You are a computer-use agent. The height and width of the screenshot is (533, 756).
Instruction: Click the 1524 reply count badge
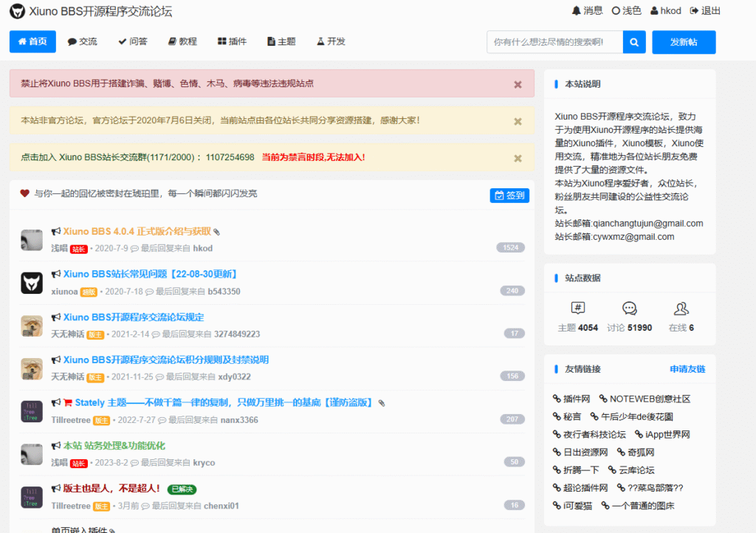(510, 248)
